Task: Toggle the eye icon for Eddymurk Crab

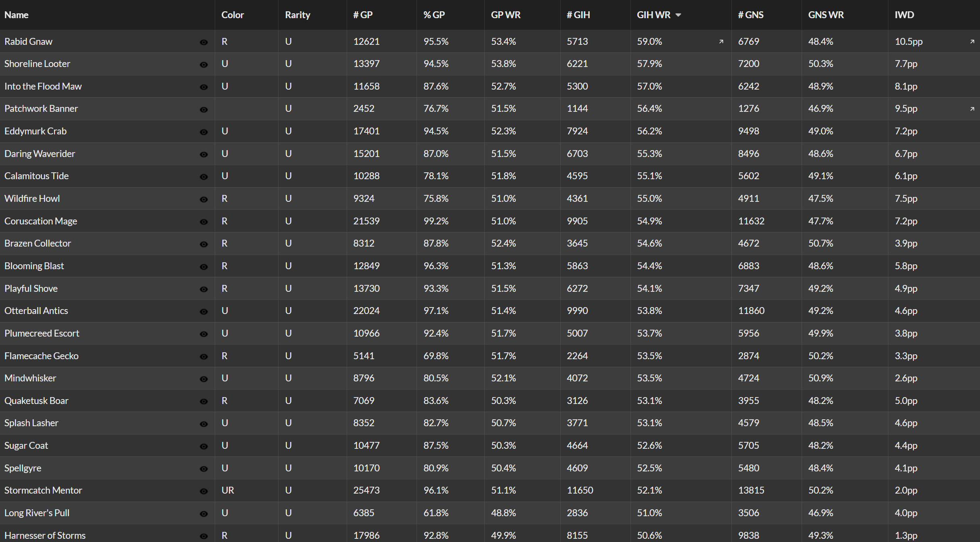Action: coord(204,132)
